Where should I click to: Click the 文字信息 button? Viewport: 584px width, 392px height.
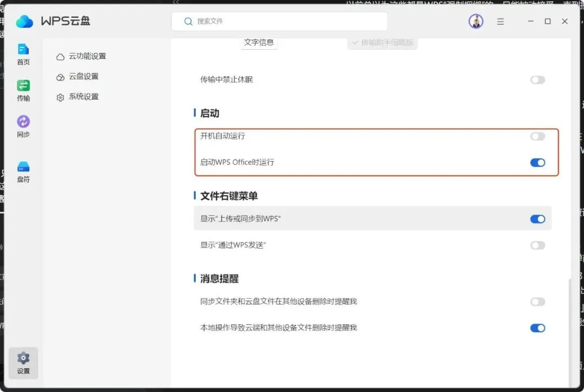pyautogui.click(x=259, y=43)
